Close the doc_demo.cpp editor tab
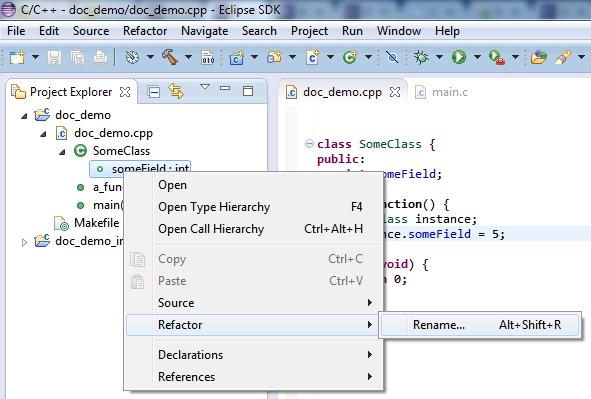 395,92
